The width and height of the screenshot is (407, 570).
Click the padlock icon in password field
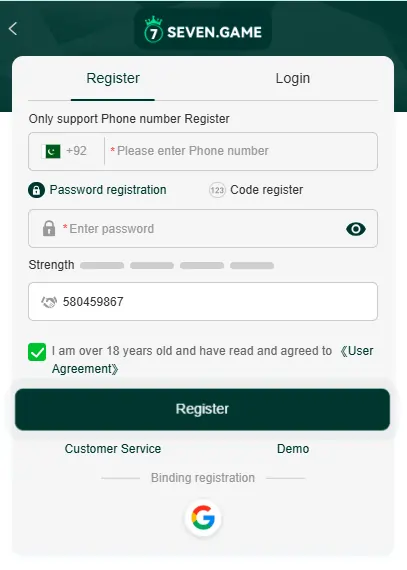[49, 229]
